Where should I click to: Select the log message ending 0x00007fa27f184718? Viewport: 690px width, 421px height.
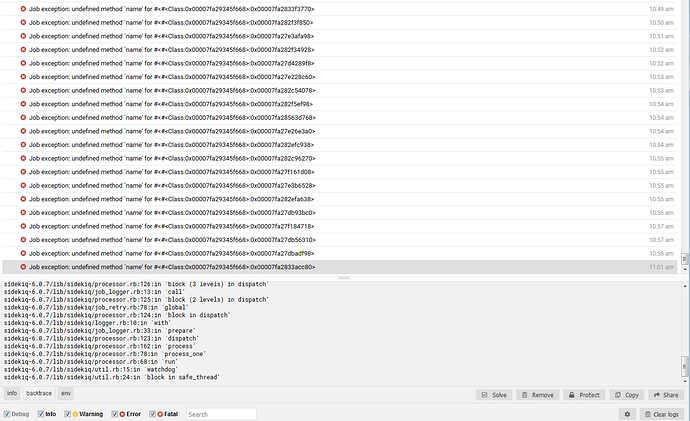coord(172,227)
